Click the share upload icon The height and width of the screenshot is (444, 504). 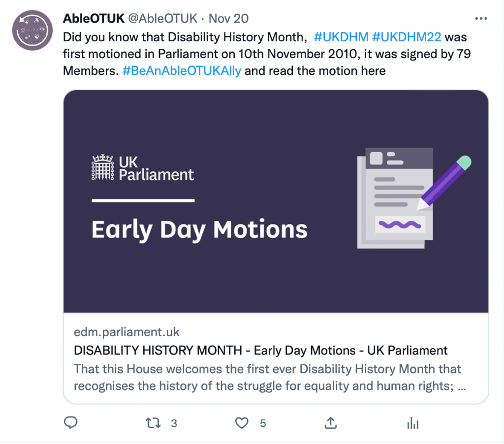pyautogui.click(x=331, y=423)
